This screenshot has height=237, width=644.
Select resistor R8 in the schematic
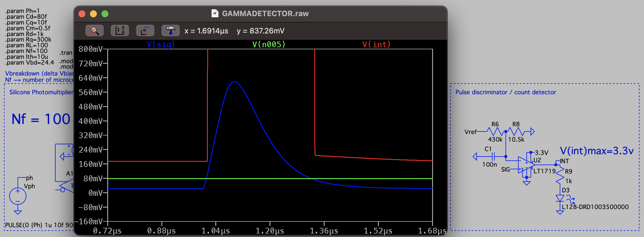(516, 132)
